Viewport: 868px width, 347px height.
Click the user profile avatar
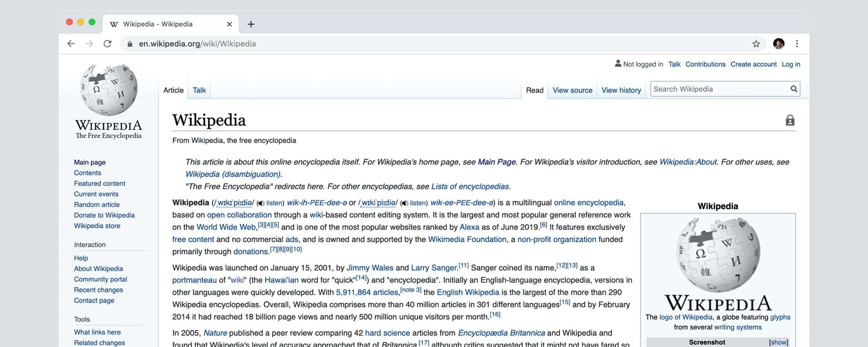click(778, 44)
